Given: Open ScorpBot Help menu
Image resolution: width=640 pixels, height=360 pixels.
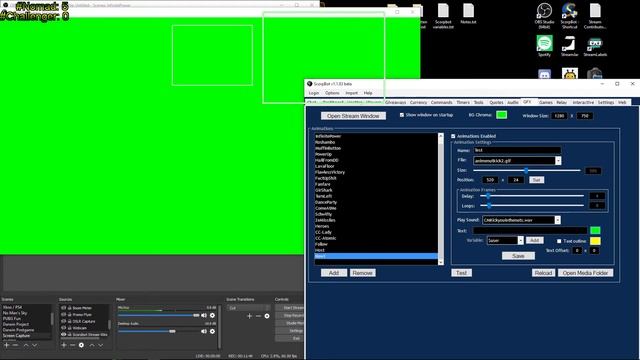Looking at the screenshot, I should [368, 93].
